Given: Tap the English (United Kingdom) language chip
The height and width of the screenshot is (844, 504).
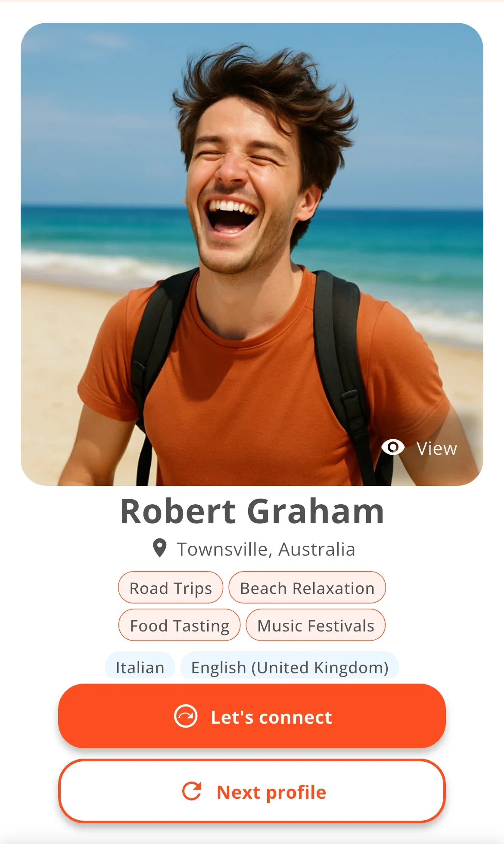Looking at the screenshot, I should click(289, 667).
